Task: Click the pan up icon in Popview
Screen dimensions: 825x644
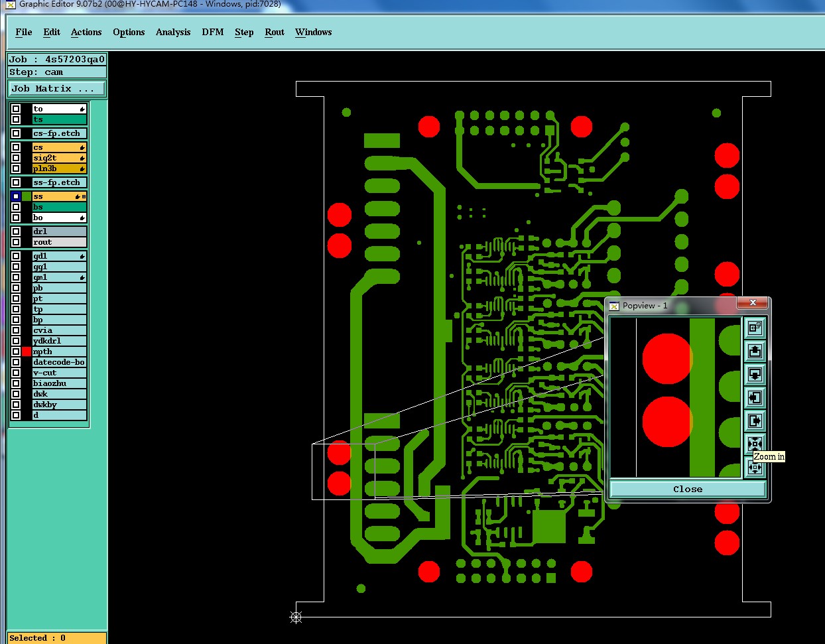Action: click(x=755, y=351)
